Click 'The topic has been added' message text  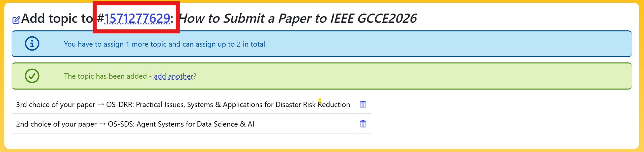(x=105, y=76)
